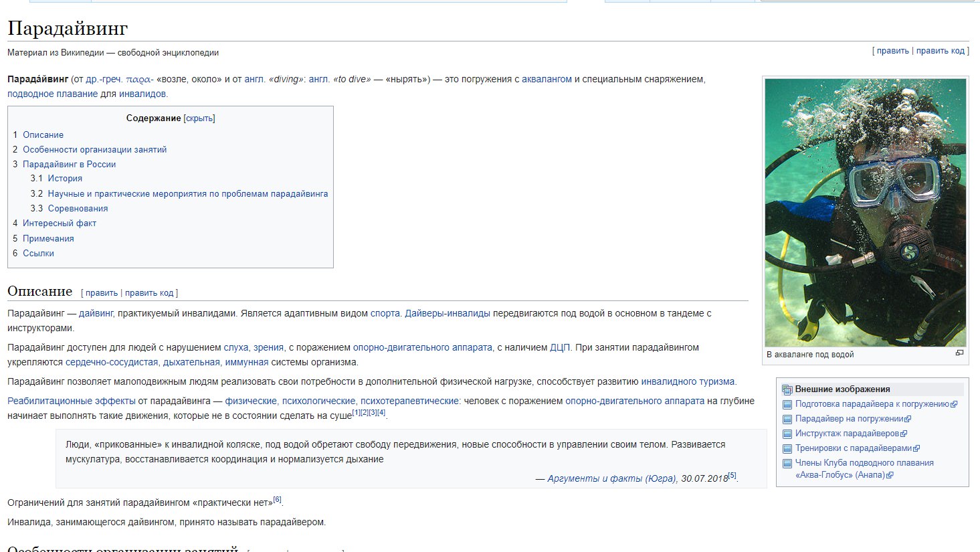Follow the инвалидов link in the intro
980x552 pixels.
142,94
